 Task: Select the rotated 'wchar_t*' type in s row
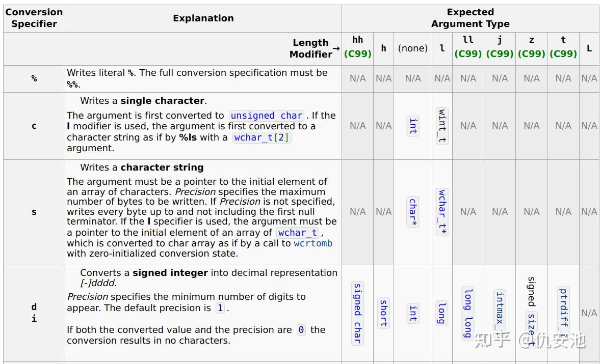pyautogui.click(x=442, y=212)
